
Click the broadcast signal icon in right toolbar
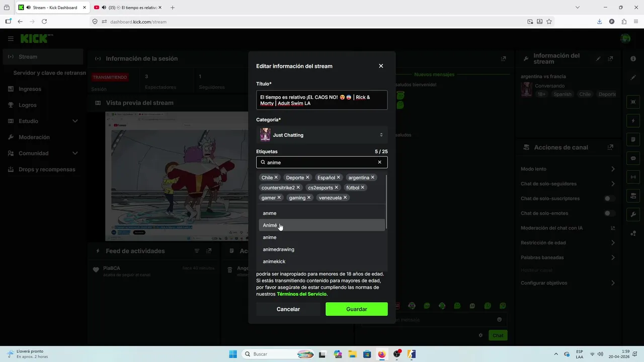[633, 177]
